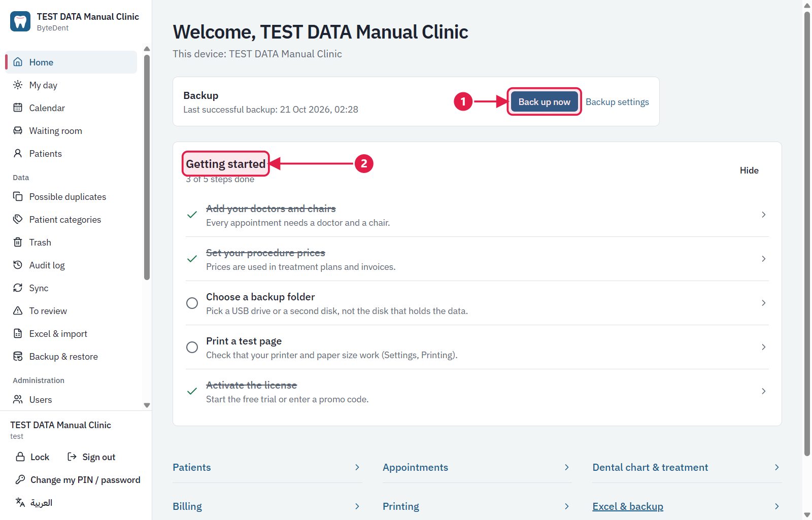Switch language to العربية
This screenshot has width=812, height=520.
[41, 502]
